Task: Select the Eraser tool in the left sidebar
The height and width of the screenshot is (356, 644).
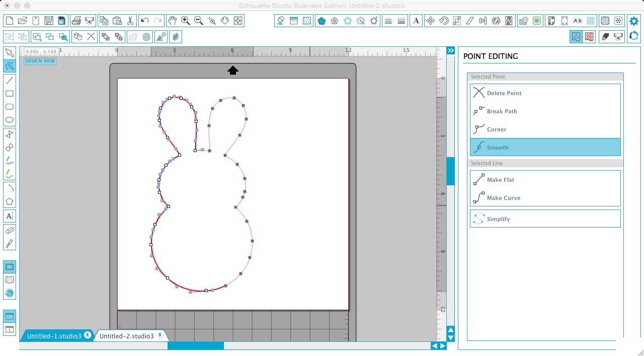Action: point(9,230)
